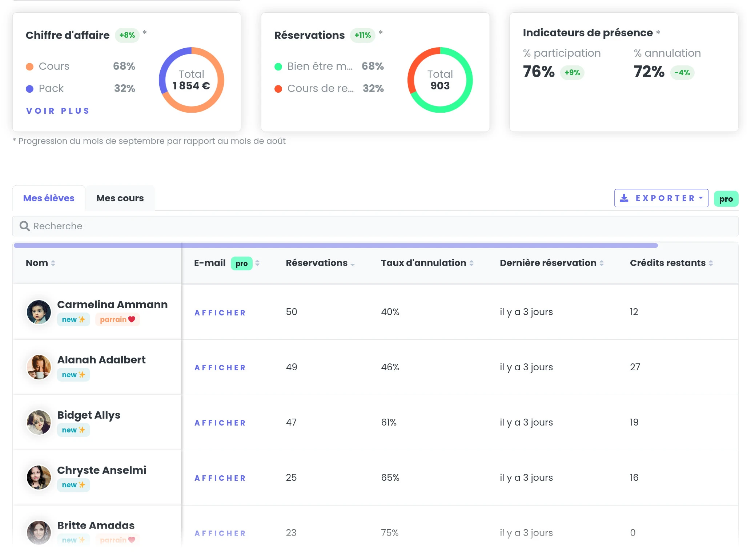Viewport: 747px width, 560px height.
Task: Show Alanah Adalbert's email with Afficher
Action: [x=220, y=367]
